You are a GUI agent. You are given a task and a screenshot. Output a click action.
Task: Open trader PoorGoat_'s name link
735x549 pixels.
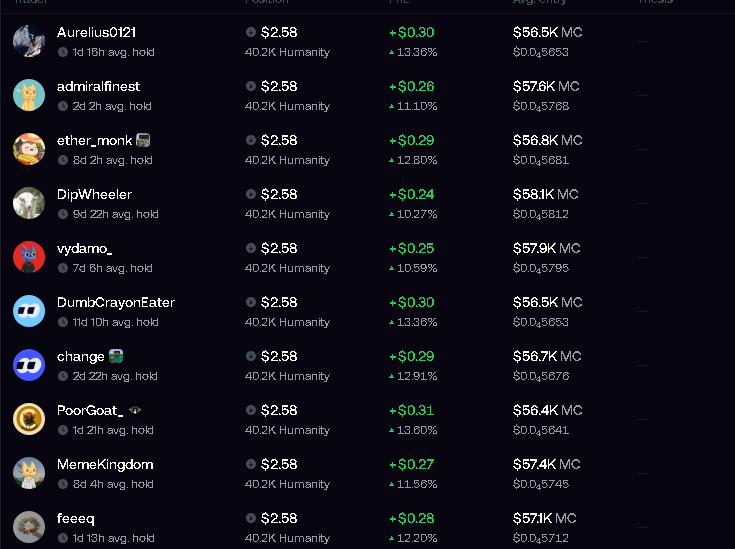pos(90,411)
